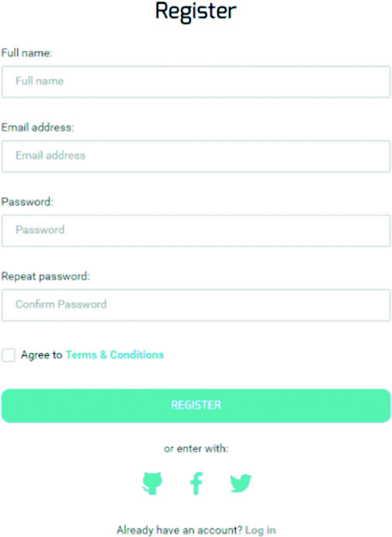This screenshot has height=537, width=392.
Task: Open the Terms & Conditions link
Action: [x=114, y=355]
